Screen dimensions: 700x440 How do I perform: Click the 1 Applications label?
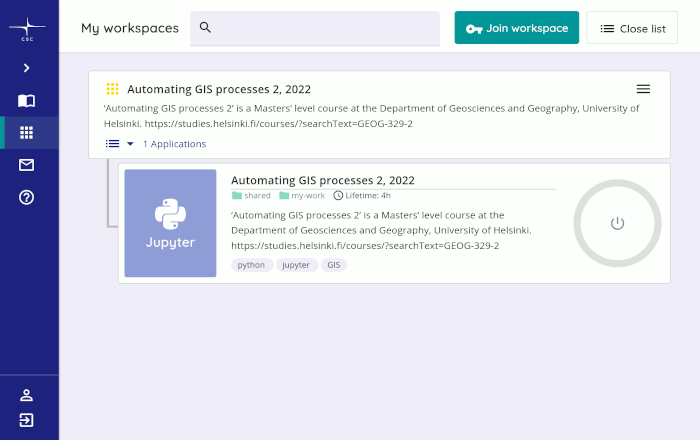(175, 144)
